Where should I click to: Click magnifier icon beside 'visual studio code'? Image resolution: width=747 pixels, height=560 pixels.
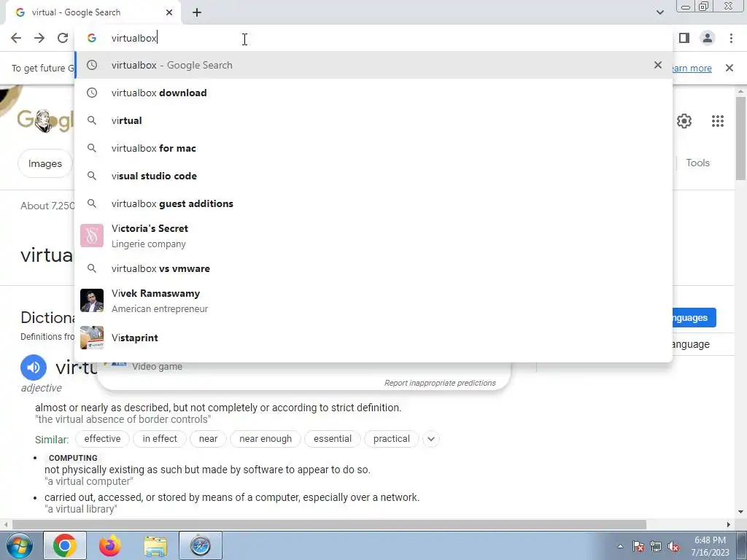tap(92, 176)
